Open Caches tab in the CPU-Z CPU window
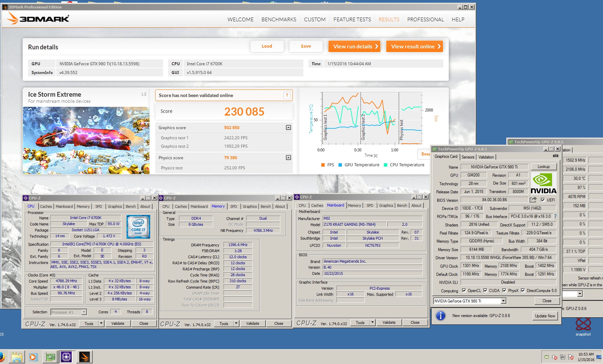The height and width of the screenshot is (364, 603). 46,207
